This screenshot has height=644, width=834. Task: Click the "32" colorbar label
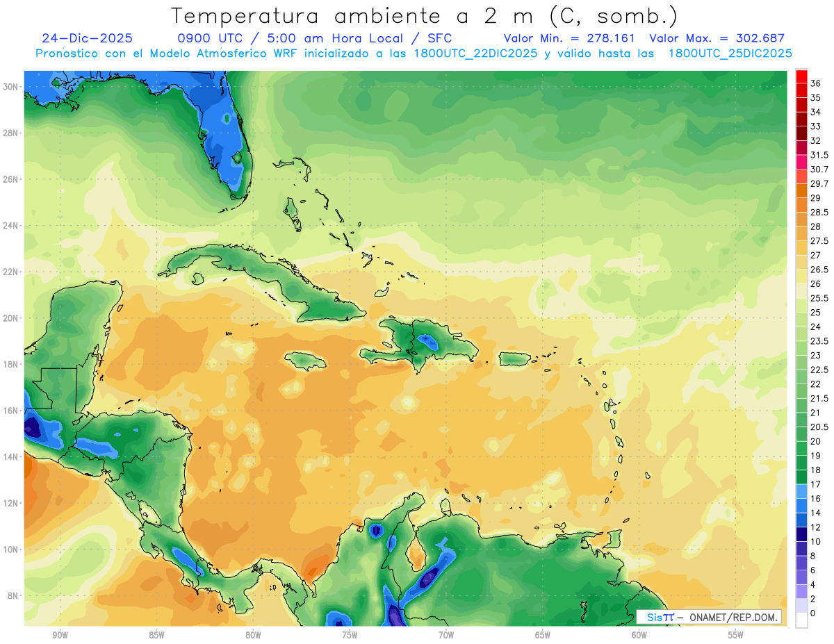click(x=815, y=141)
